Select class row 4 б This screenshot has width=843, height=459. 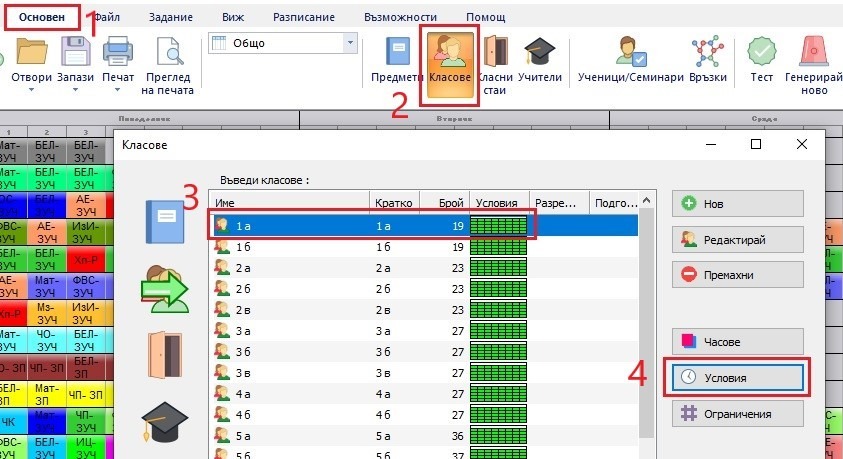(x=424, y=414)
